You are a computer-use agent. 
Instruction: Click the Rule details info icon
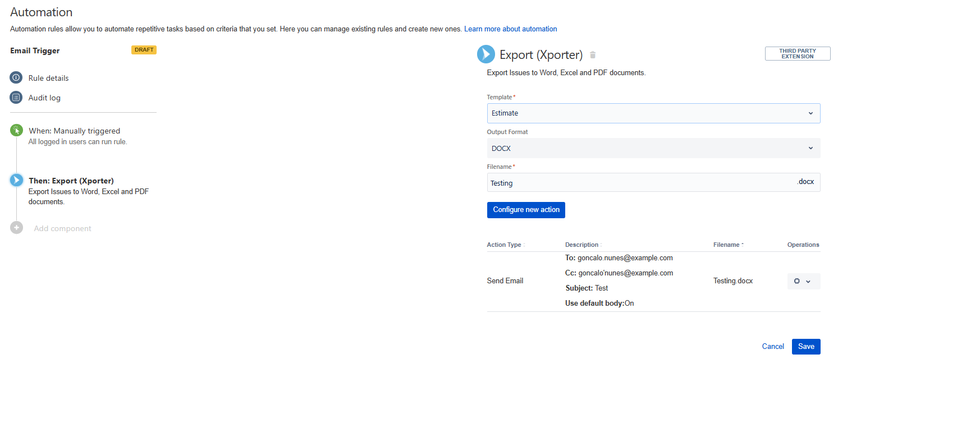click(16, 77)
